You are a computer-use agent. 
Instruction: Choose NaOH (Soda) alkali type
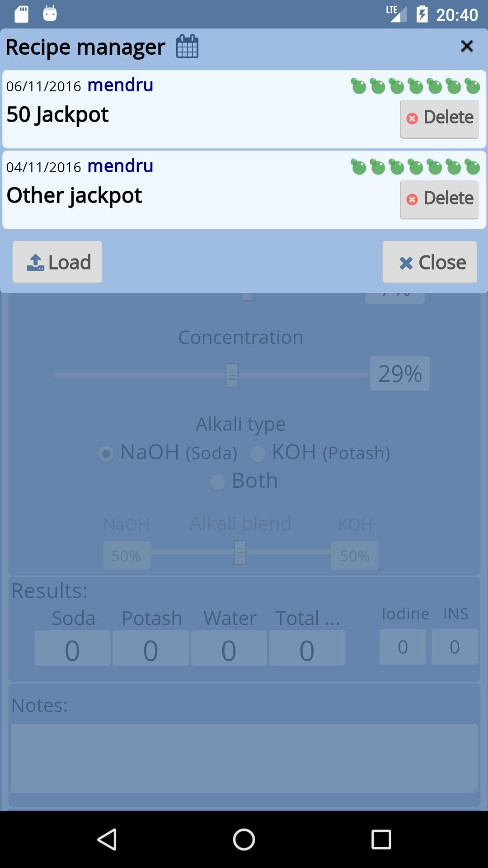coord(106,453)
